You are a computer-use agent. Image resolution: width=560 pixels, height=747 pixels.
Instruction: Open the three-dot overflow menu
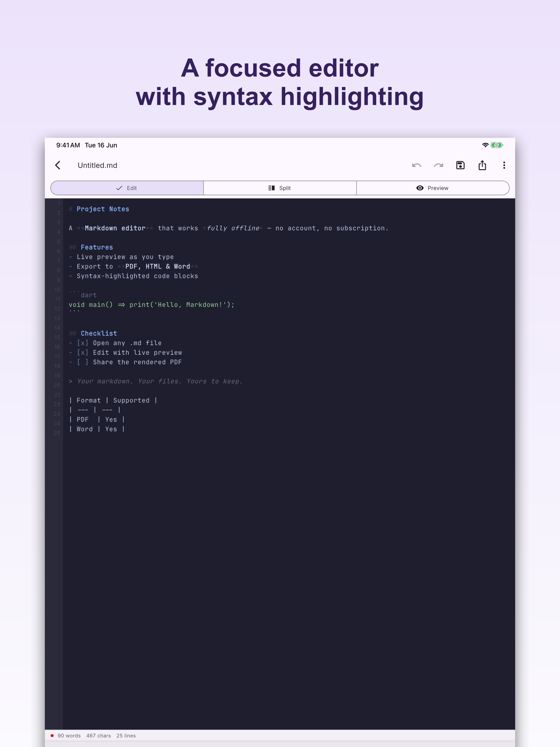click(x=504, y=165)
